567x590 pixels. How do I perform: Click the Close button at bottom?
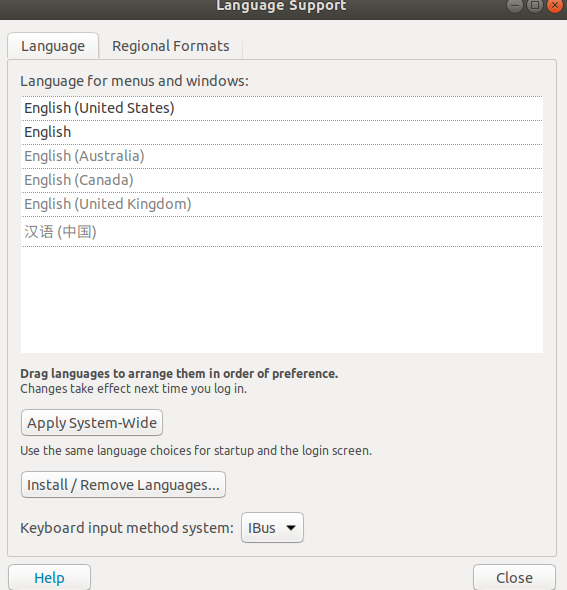tap(514, 578)
